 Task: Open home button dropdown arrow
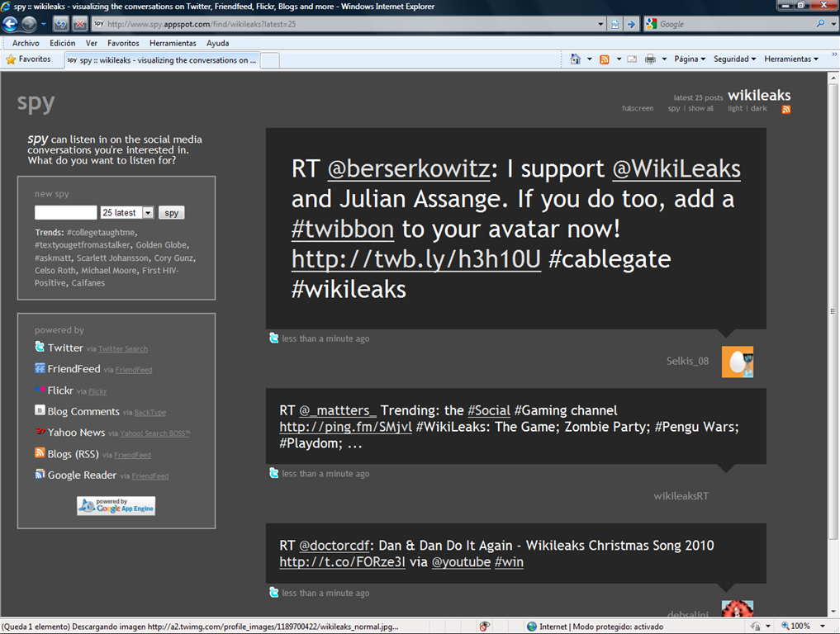click(x=589, y=59)
